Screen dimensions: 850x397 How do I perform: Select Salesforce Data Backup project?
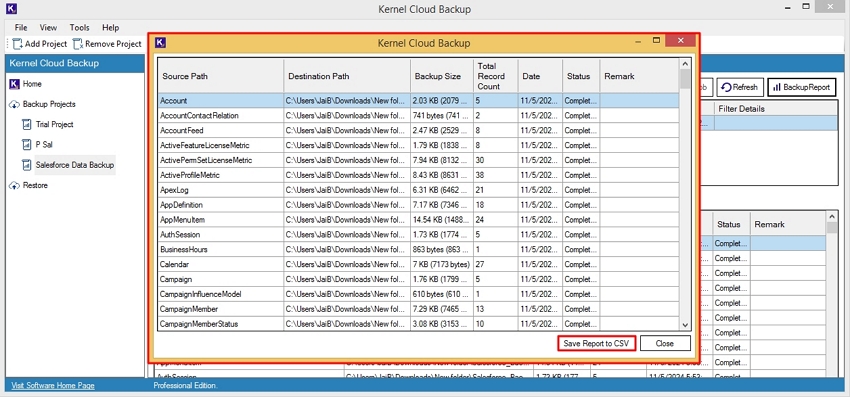[75, 165]
